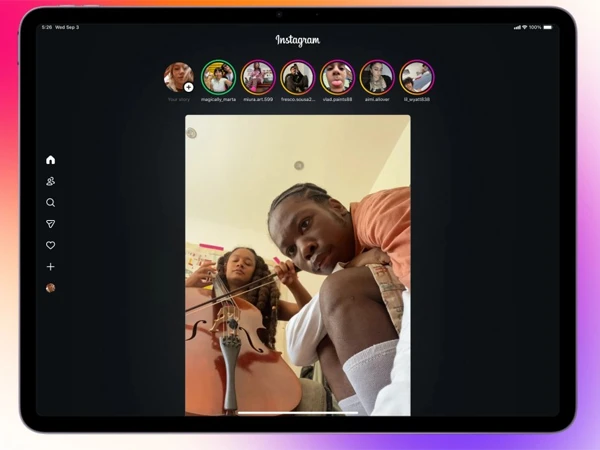
Task: Open Direct Messages paper plane icon
Action: 51,224
